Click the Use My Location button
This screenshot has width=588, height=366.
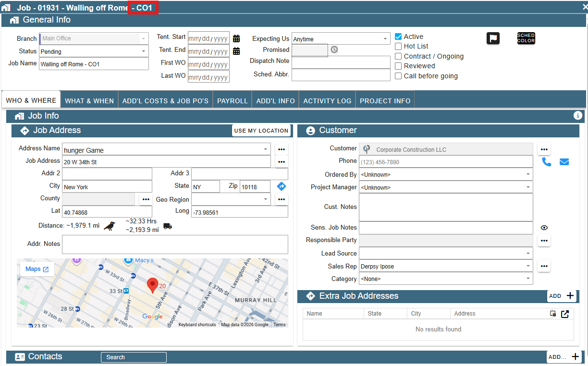click(x=261, y=131)
